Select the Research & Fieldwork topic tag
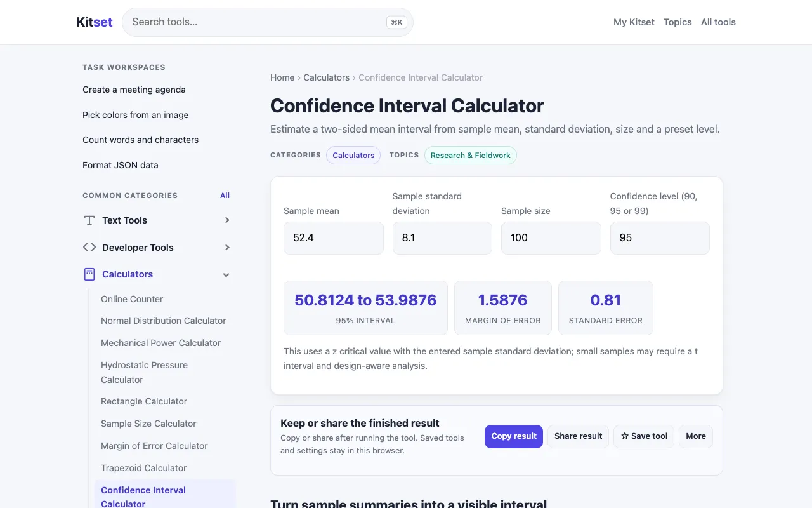Screen dimensions: 812x508 tap(471, 156)
